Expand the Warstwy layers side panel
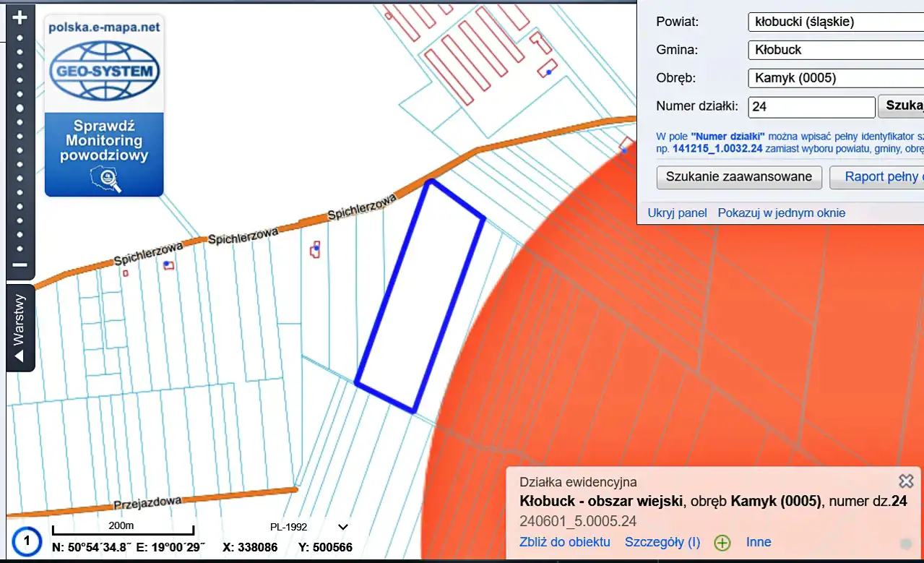The height and width of the screenshot is (563, 924). coord(20,328)
